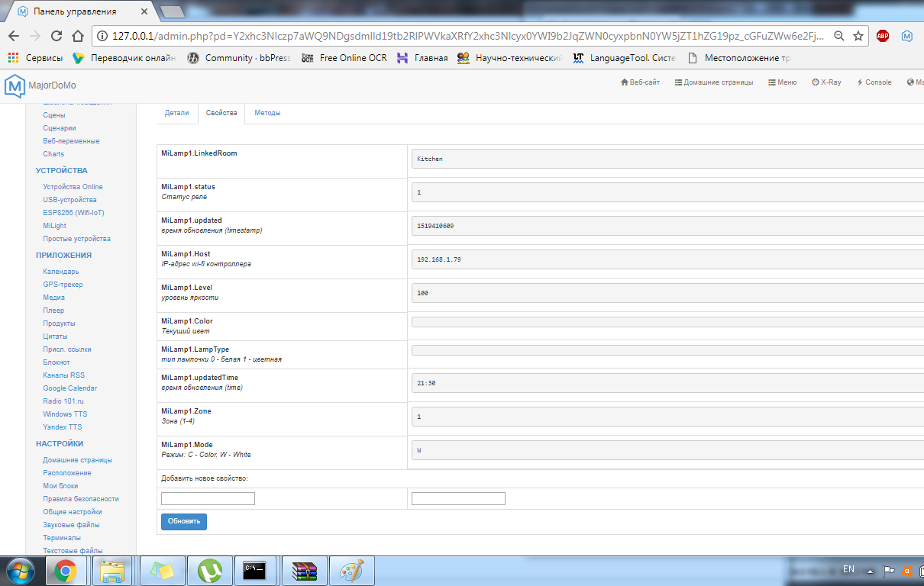Open Местоположение bookmark
The image size is (924, 586).
pos(739,58)
